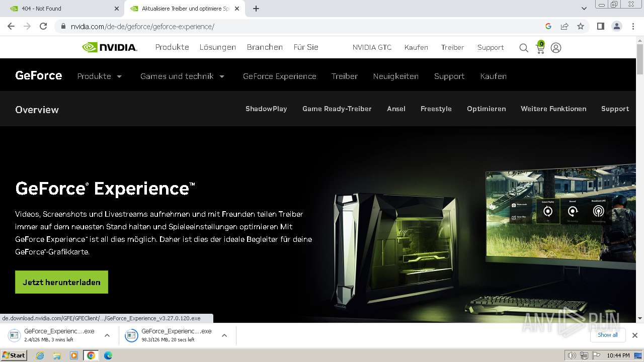644x362 pixels.
Task: Open Kaufen in the GeForce nav bar
Action: [493, 76]
